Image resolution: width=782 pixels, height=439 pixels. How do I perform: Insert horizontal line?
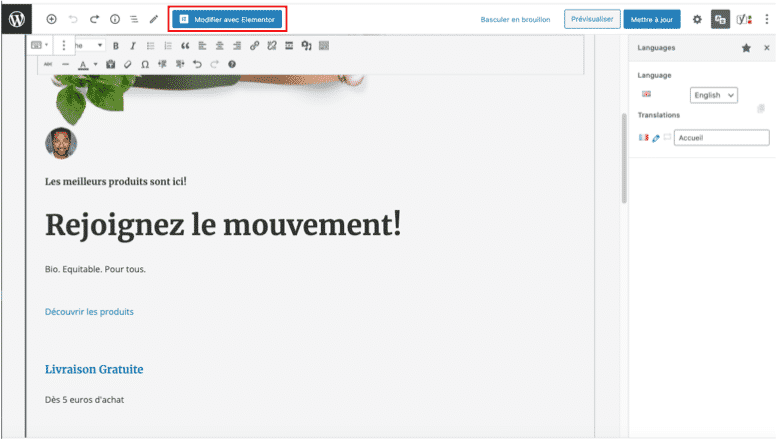pos(65,64)
